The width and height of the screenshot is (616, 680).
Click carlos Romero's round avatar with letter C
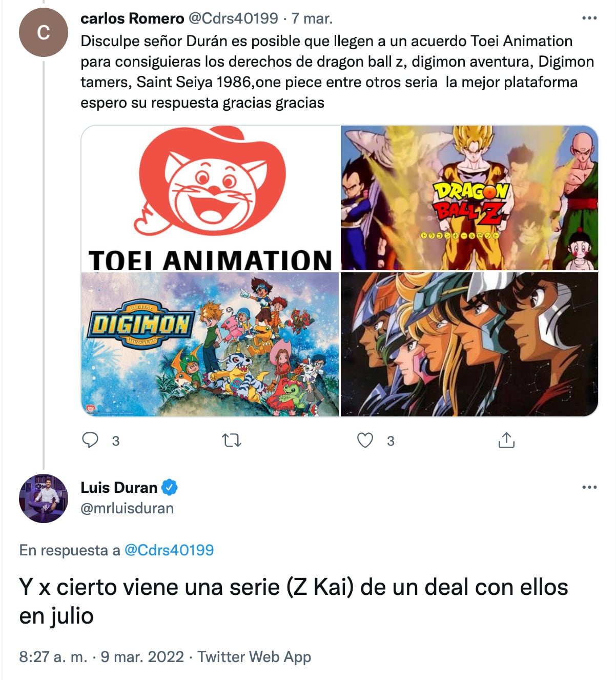(44, 32)
